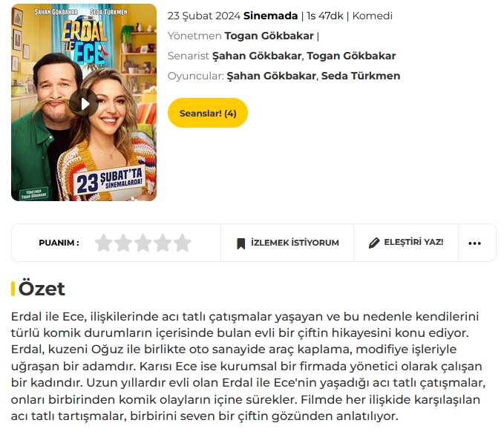
Task: Open the three-dot more options menu
Action: [x=474, y=243]
